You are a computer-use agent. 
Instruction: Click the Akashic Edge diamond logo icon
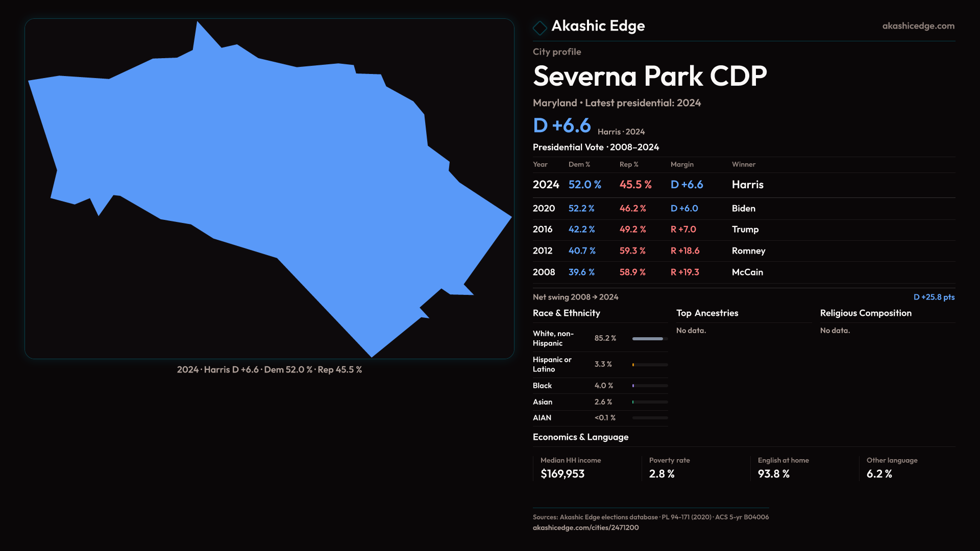point(540,28)
